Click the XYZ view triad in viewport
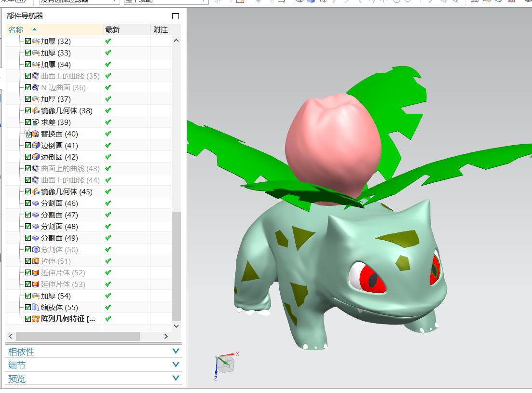The width and height of the screenshot is (532, 393). pyautogui.click(x=225, y=363)
